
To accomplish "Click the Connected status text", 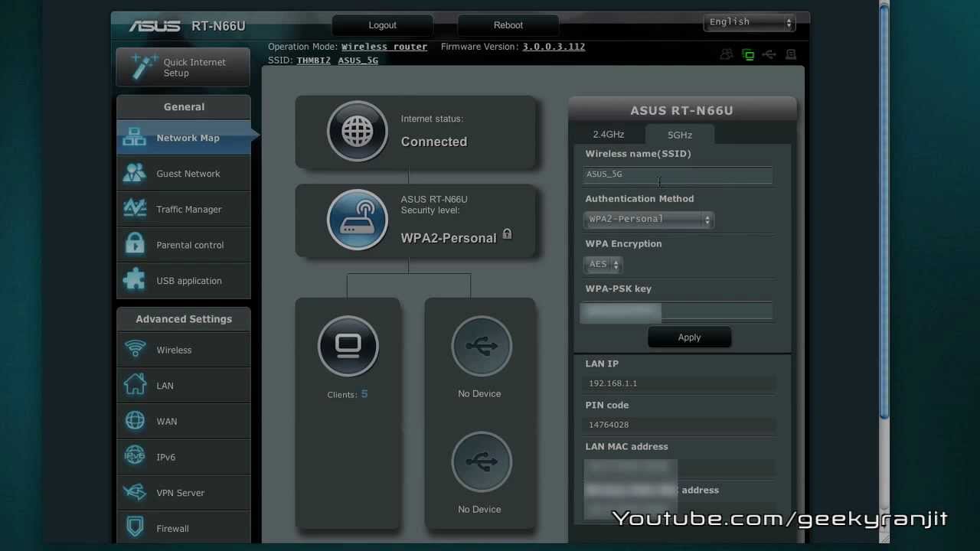I will click(434, 142).
